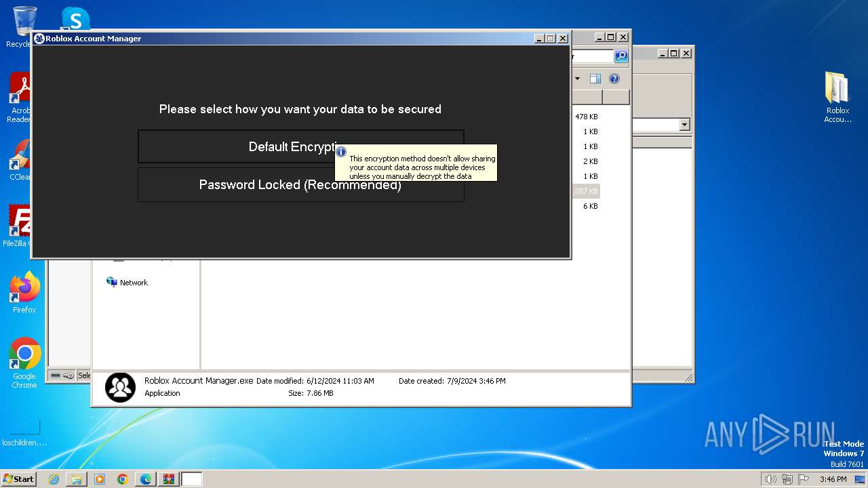Open the network tray icon
The height and width of the screenshot is (488, 868).
[787, 479]
